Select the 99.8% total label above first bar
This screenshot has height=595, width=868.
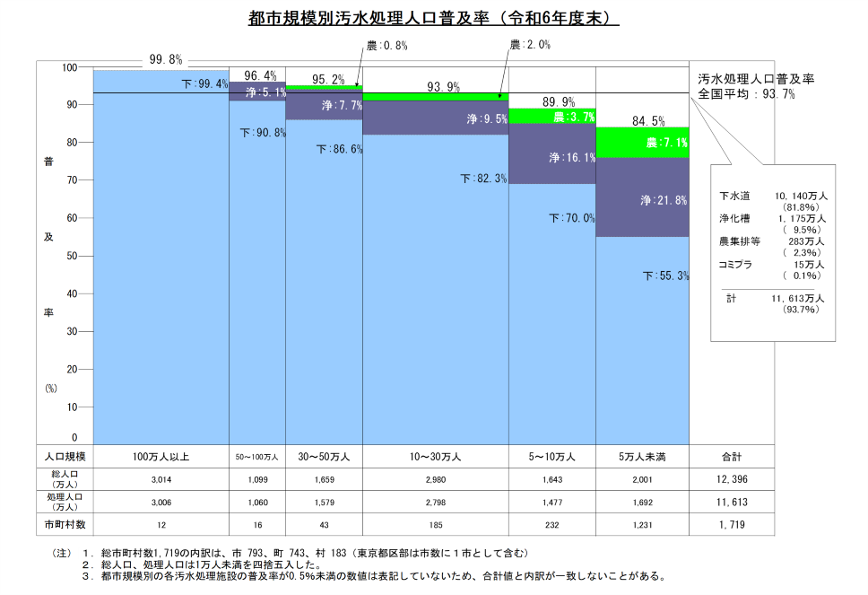click(165, 60)
